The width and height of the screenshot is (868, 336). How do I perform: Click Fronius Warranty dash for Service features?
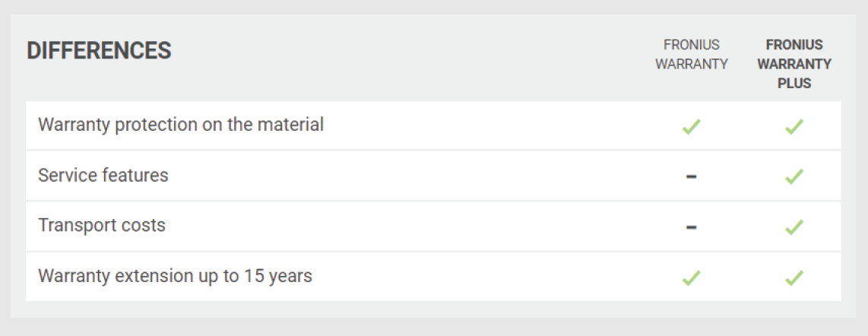(691, 176)
